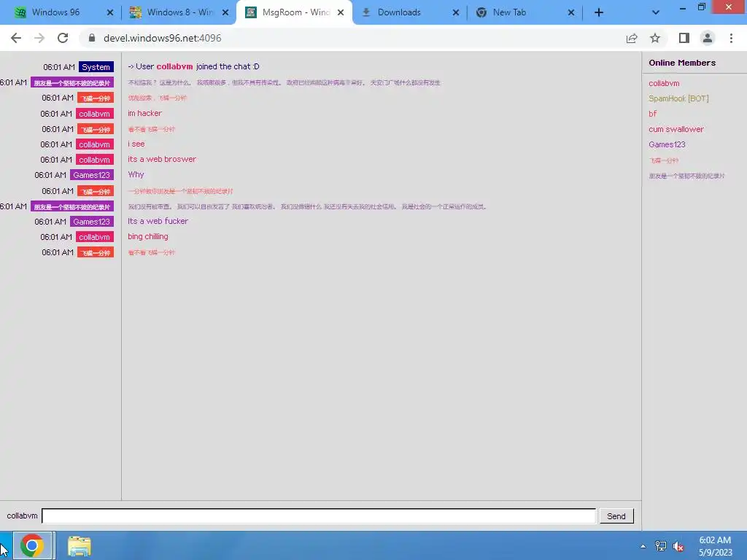Expand the tab search chevron

(x=656, y=13)
